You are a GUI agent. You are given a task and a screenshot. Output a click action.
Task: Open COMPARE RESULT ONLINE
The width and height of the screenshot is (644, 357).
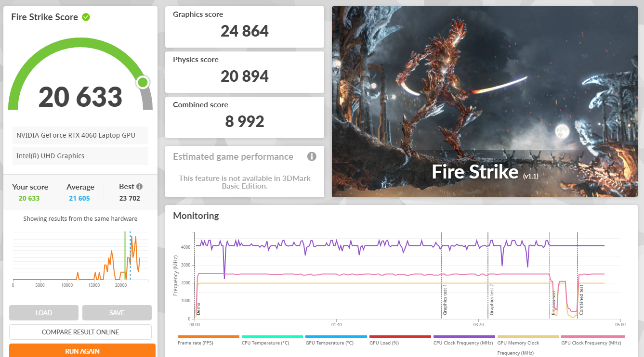click(x=80, y=332)
